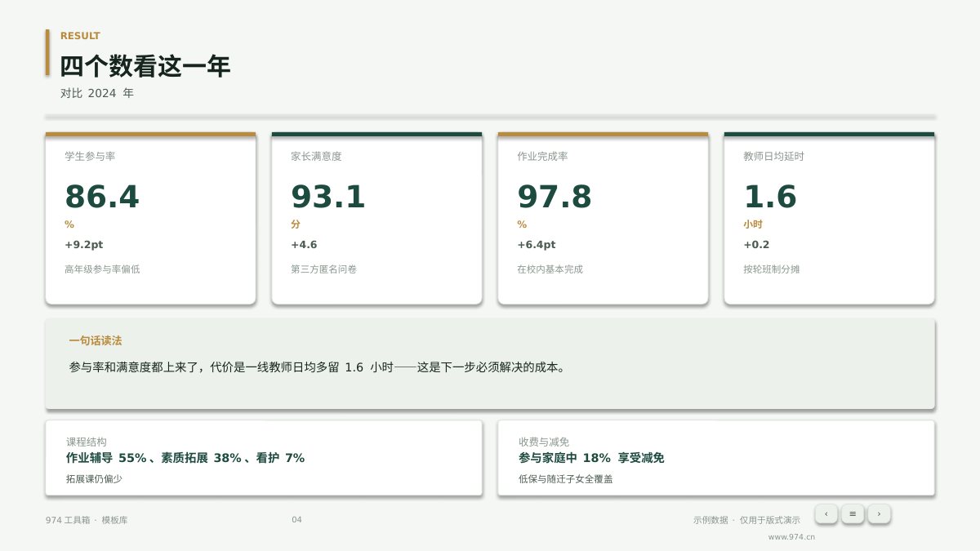
Task: Click the sentence starting 参与率和满意度都上来了
Action: coord(318,367)
